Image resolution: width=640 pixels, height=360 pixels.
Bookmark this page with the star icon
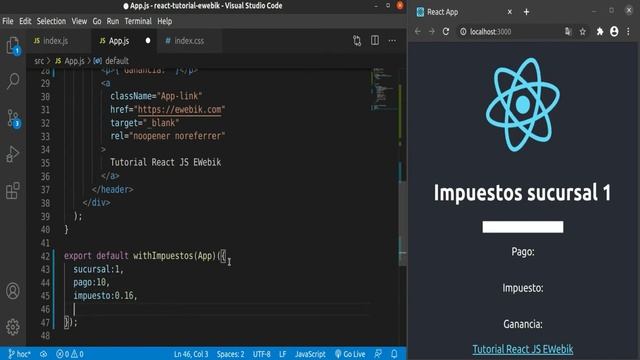click(582, 31)
